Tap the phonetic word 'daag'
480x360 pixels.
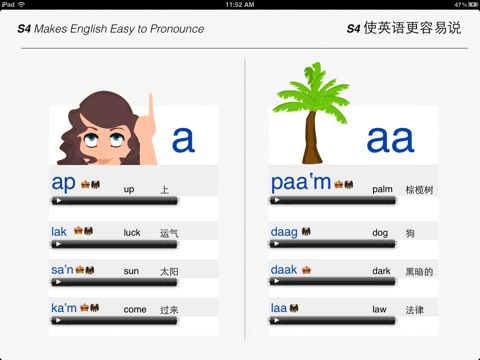click(x=284, y=232)
